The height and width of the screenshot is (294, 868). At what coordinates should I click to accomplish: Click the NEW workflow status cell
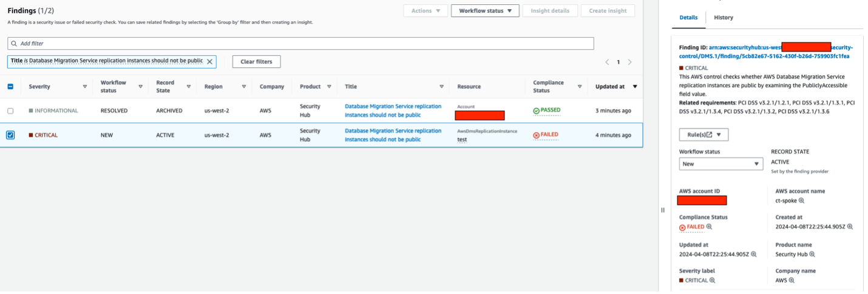coord(107,135)
